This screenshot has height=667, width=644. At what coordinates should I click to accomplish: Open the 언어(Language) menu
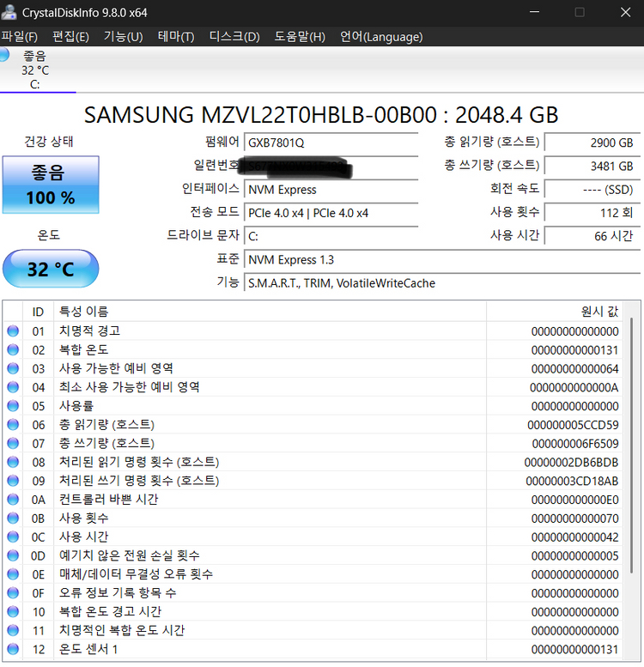pyautogui.click(x=381, y=37)
